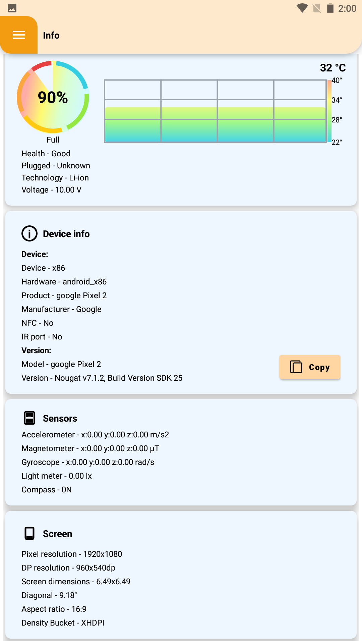Tap the Wi-Fi status bar icon
The image size is (362, 644).
point(302,8)
